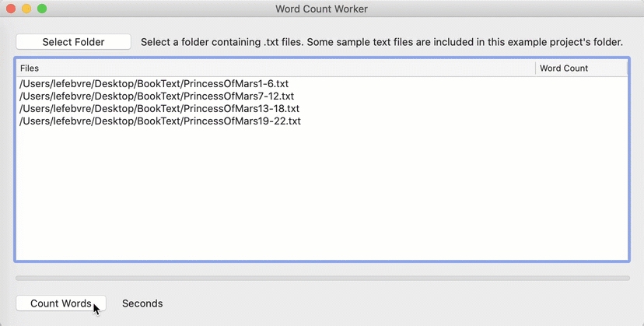
Task: Choose the PrincessOfMars19-22.txt list row
Action: [322, 121]
